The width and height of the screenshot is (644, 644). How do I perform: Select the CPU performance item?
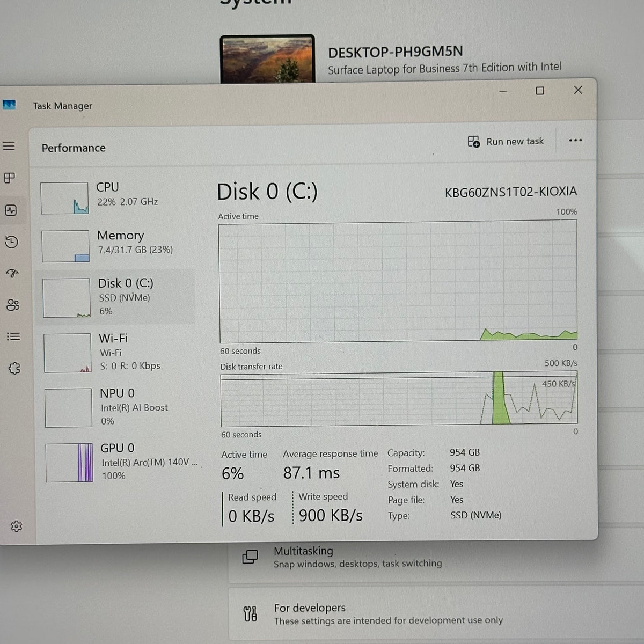117,197
